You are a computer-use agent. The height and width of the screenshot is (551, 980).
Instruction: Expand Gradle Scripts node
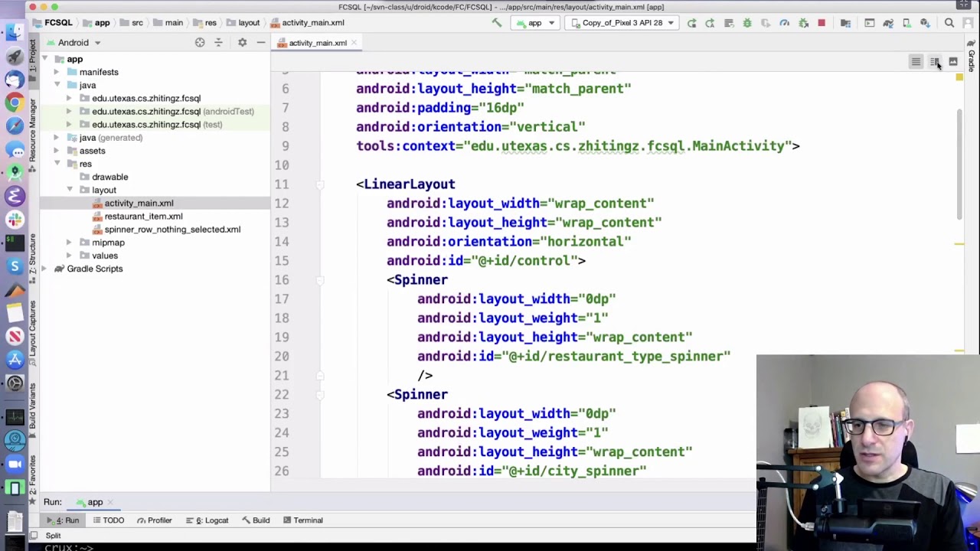pyautogui.click(x=44, y=269)
